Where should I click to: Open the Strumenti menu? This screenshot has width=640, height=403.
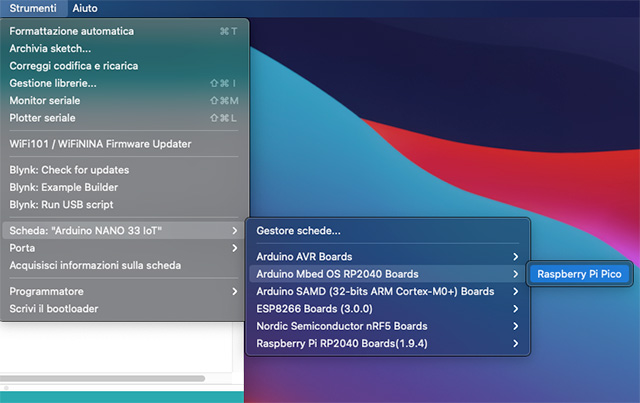[34, 8]
